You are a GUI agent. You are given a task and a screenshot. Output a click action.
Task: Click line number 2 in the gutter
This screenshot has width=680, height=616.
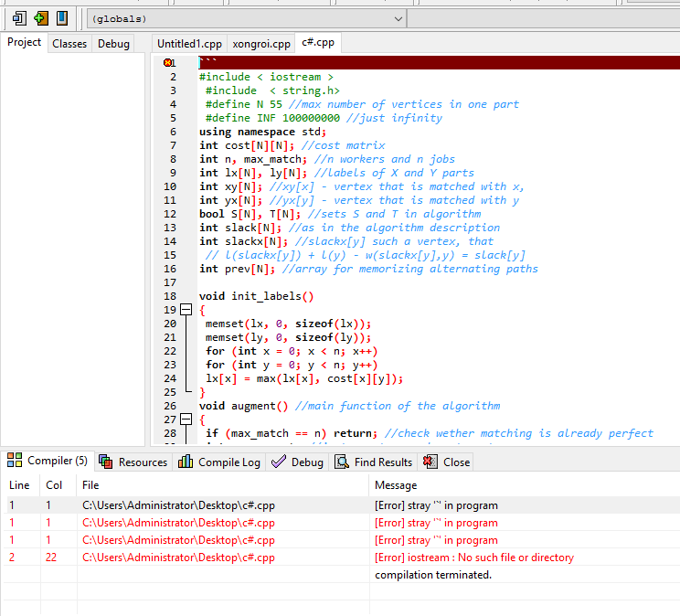tap(173, 77)
